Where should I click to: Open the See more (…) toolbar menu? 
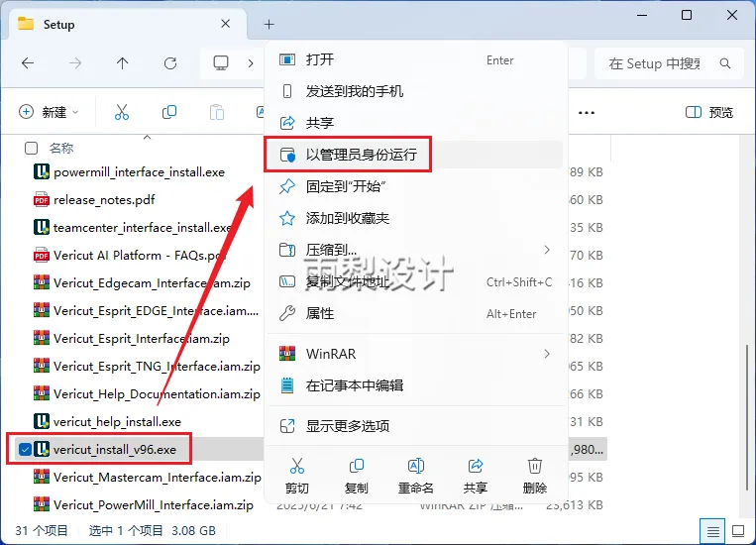pyautogui.click(x=586, y=112)
